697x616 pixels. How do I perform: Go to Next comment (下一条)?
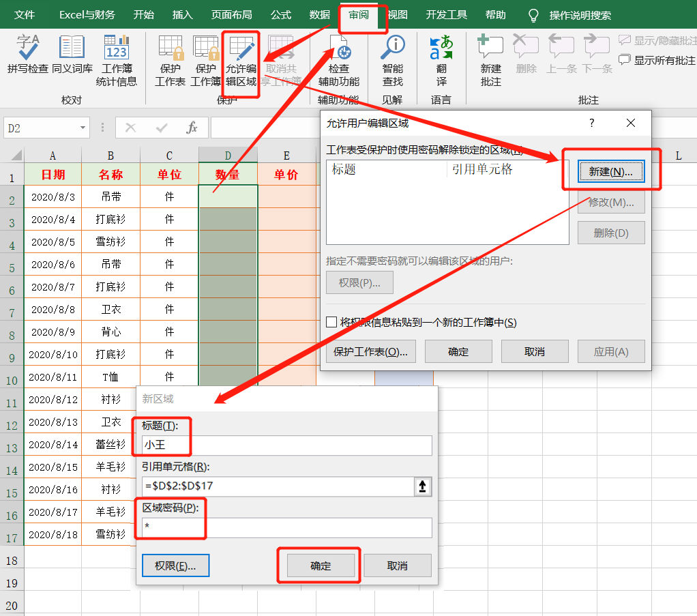[597, 54]
